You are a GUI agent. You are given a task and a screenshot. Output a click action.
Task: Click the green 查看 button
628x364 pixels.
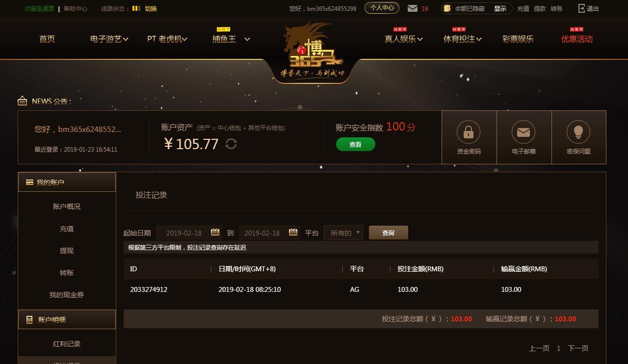tap(356, 144)
